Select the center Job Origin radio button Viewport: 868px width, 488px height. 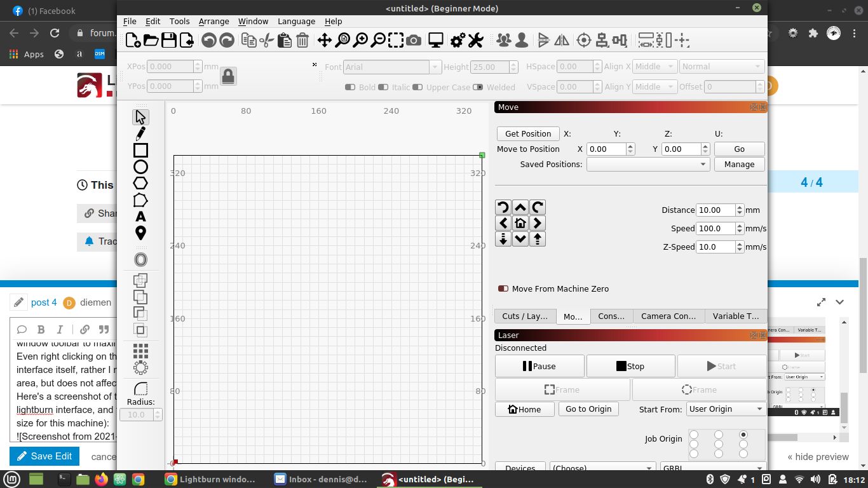pyautogui.click(x=719, y=444)
